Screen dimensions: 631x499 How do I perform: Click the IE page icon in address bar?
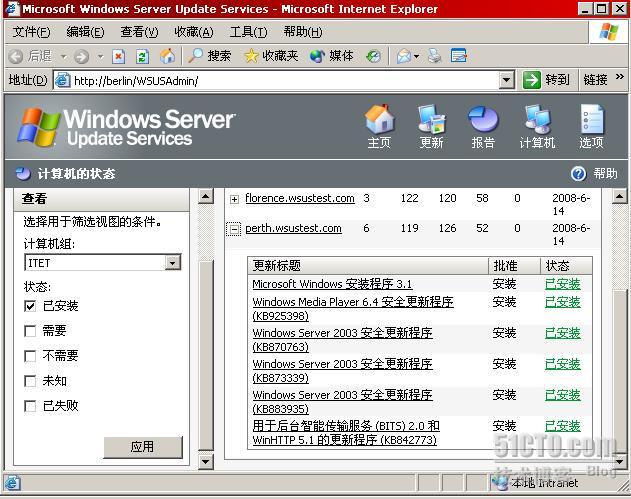62,80
